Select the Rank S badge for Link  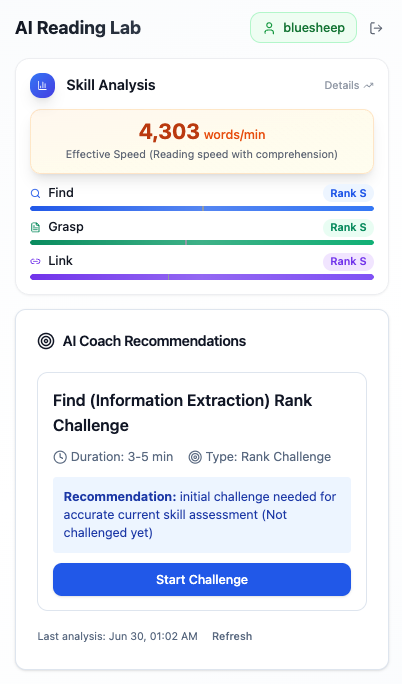[348, 261]
